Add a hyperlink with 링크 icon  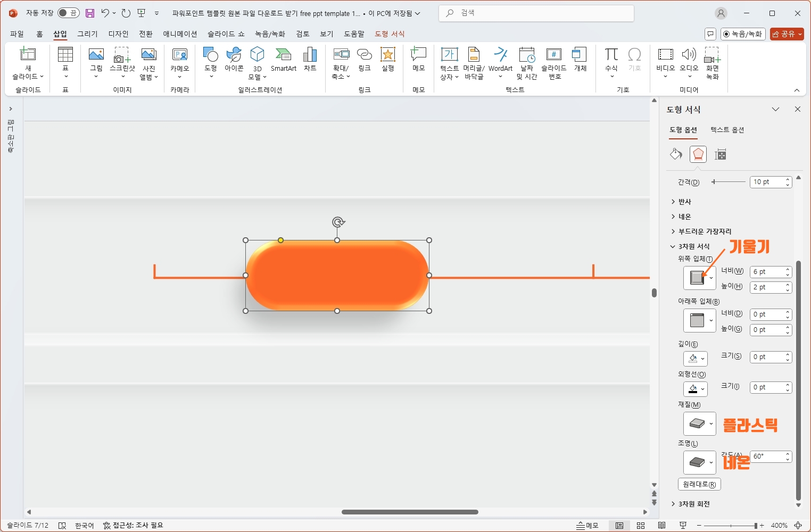coord(365,60)
